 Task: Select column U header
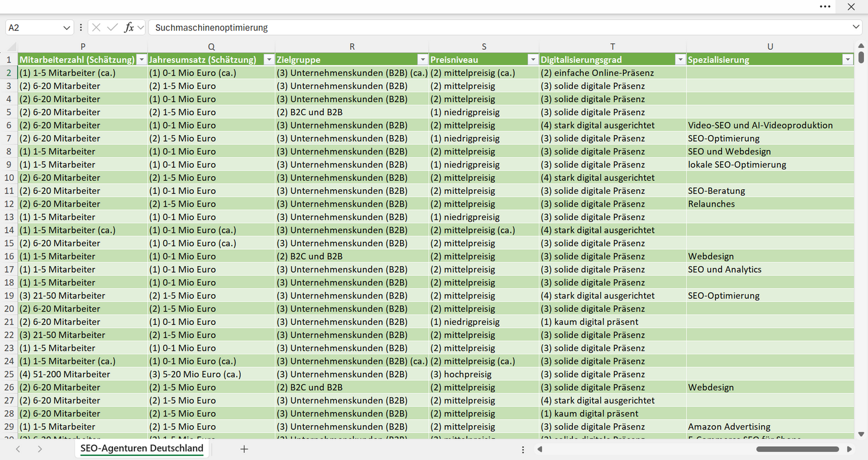(x=770, y=46)
